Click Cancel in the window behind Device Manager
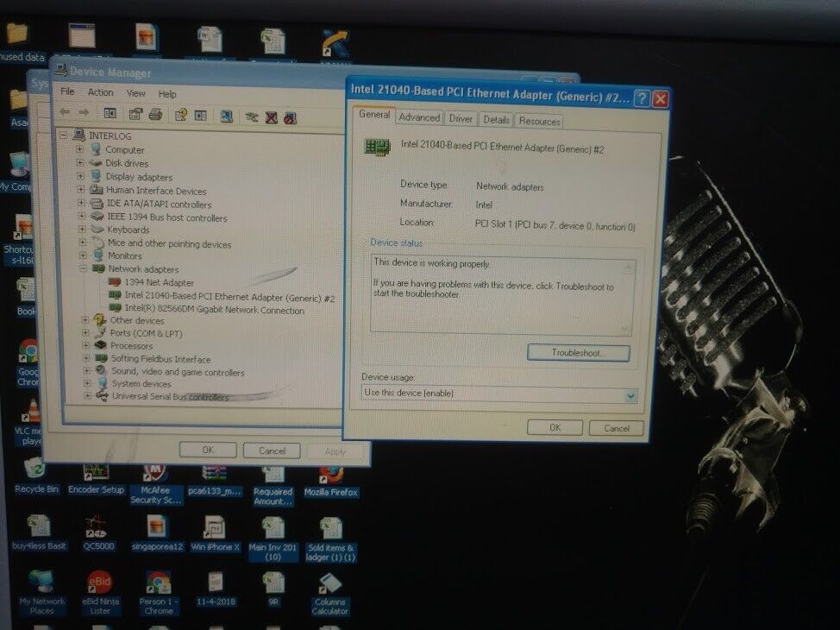Viewport: 840px width, 630px height. coord(272,450)
